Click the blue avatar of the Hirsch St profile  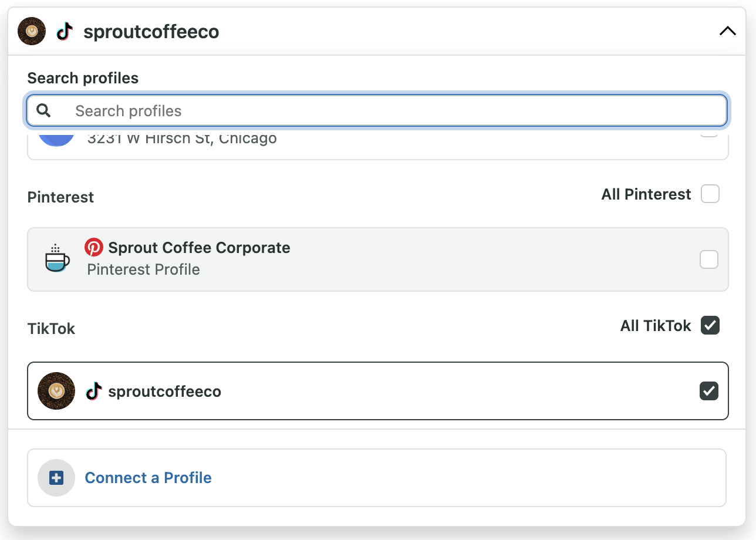point(56,140)
